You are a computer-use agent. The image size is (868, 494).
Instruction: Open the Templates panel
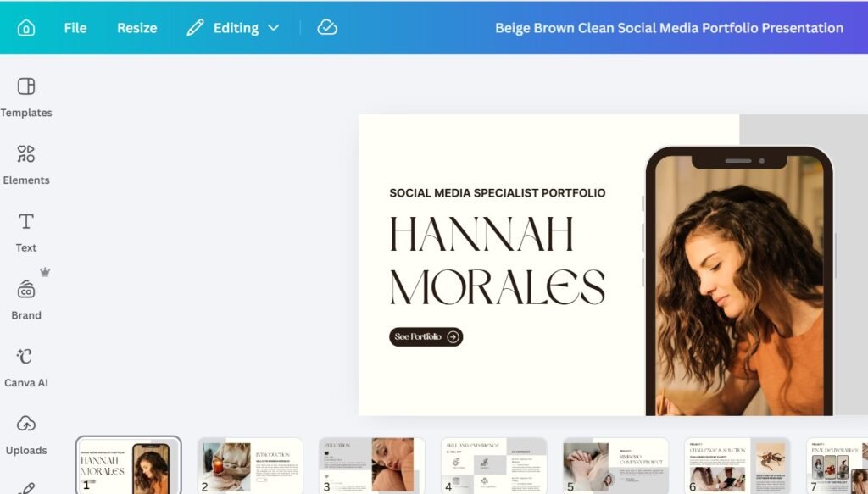tap(26, 97)
